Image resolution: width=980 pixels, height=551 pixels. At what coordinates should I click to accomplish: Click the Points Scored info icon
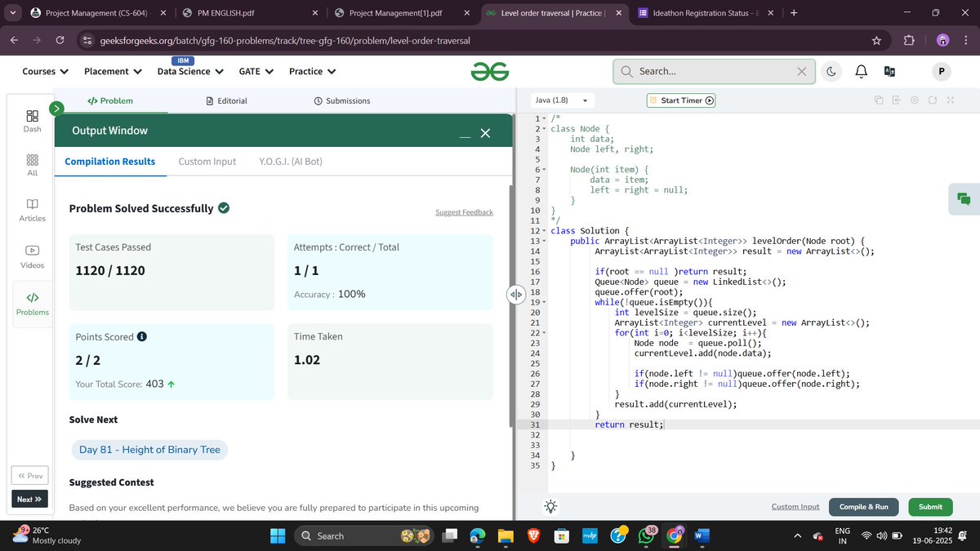[x=142, y=336]
